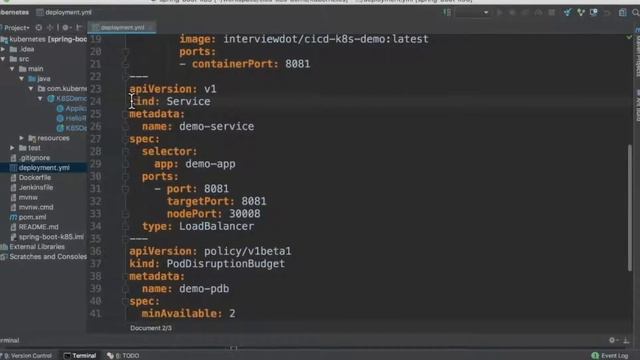Click the Build Project hammer icon
Image resolution: width=640 pixels, height=360 pixels.
447,13
